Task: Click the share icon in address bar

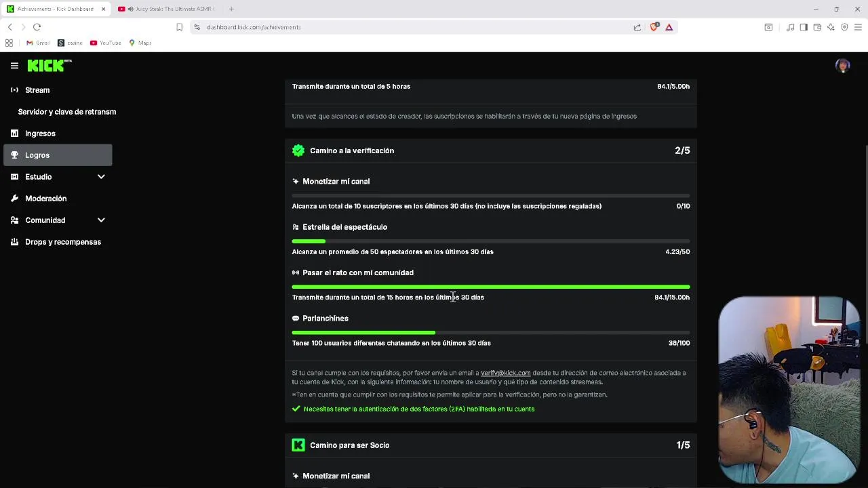Action: pyautogui.click(x=637, y=27)
